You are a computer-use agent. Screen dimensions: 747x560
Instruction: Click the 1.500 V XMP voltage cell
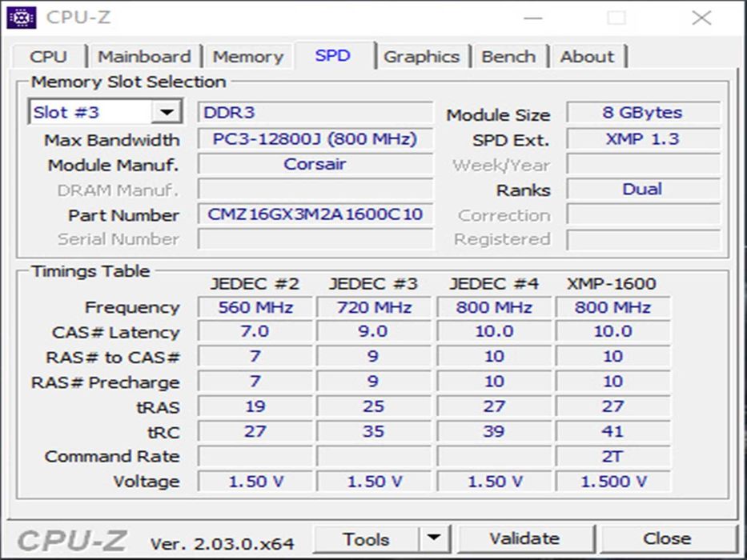click(x=612, y=482)
